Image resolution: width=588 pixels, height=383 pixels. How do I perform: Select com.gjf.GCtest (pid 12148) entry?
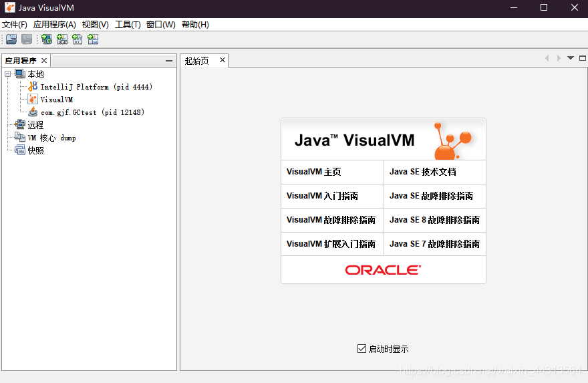92,112
